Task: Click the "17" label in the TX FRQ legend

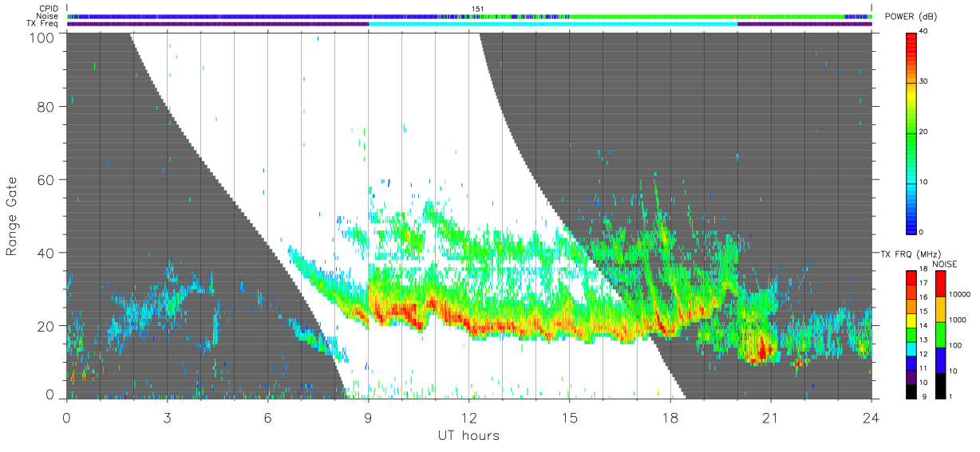Action: point(923,282)
